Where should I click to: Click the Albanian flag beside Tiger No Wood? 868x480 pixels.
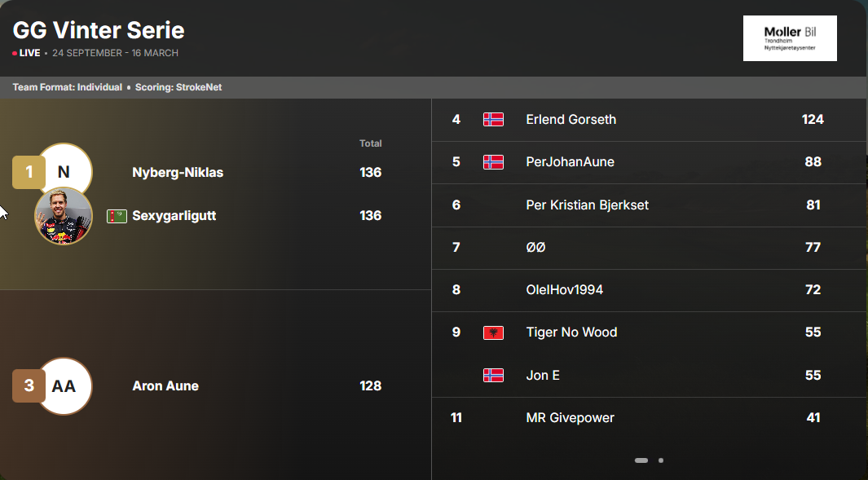point(493,332)
